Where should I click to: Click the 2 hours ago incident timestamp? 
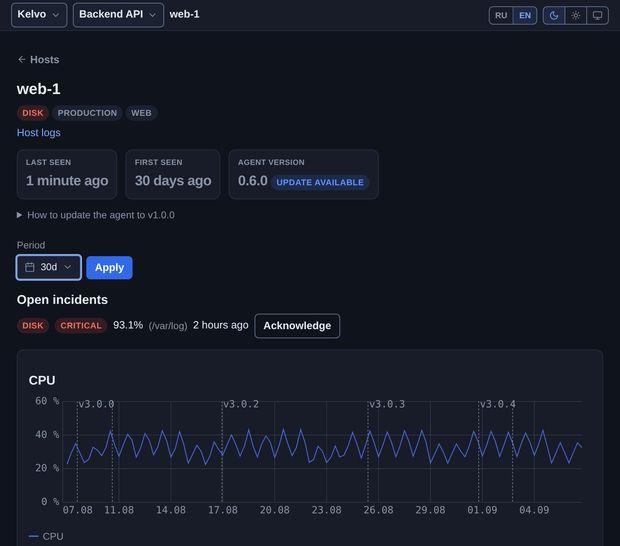point(221,325)
